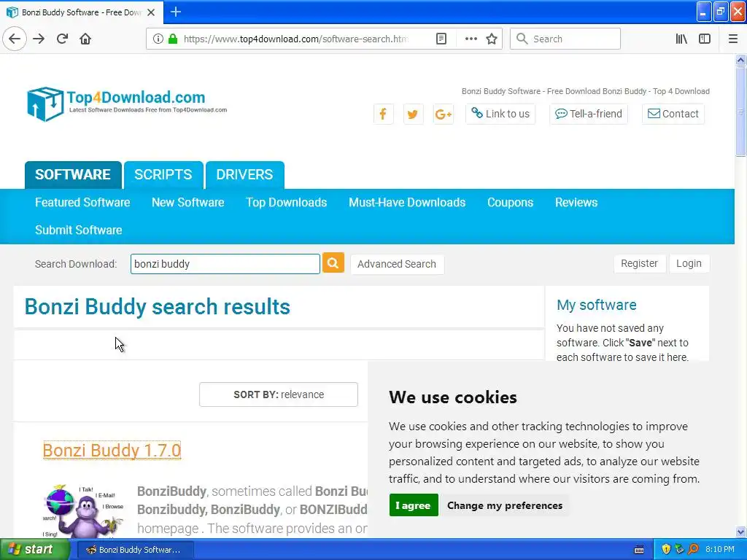Image resolution: width=747 pixels, height=560 pixels.
Task: Open Top Downloads menu item
Action: point(286,203)
